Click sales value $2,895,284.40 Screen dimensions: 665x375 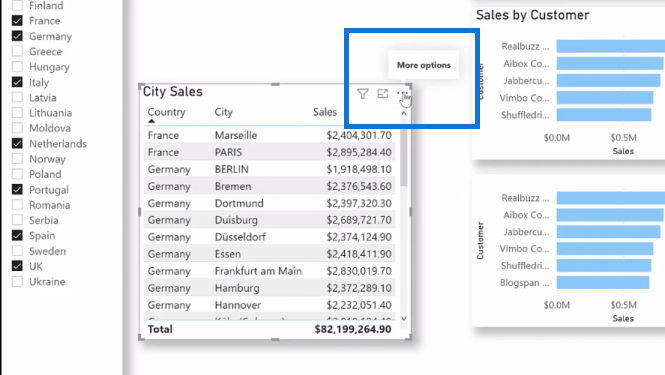pyautogui.click(x=359, y=152)
